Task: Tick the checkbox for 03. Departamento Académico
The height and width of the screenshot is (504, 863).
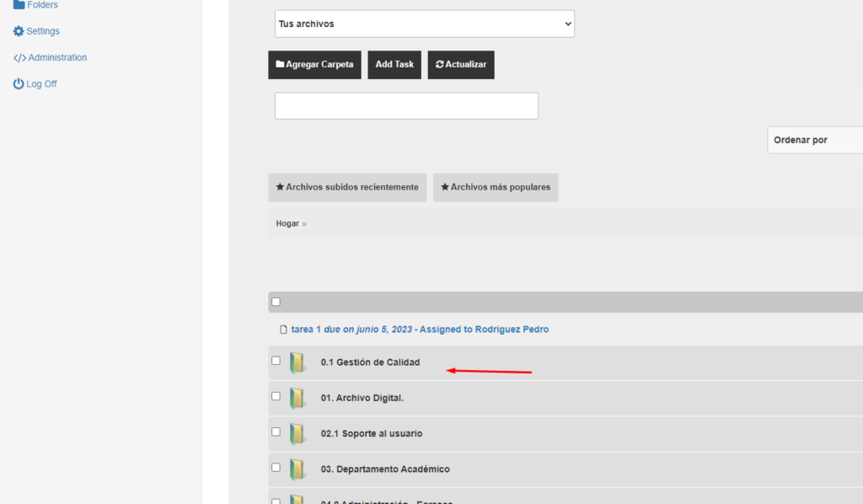Action: point(276,468)
